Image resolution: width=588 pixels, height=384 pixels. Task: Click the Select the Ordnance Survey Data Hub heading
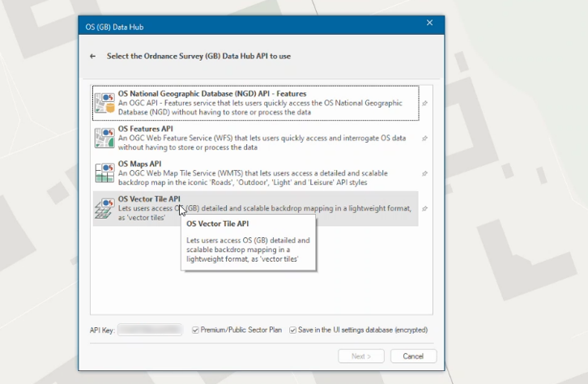[x=198, y=56]
